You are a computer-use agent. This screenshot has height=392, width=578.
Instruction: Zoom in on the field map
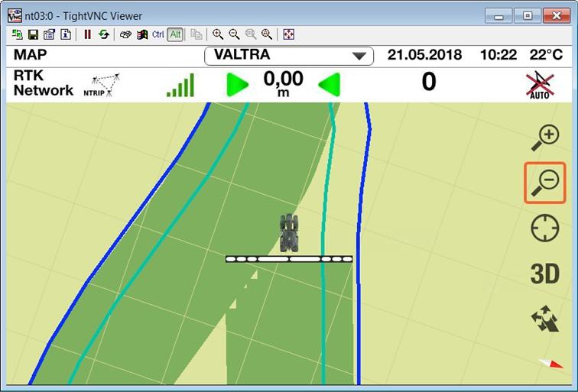(545, 138)
